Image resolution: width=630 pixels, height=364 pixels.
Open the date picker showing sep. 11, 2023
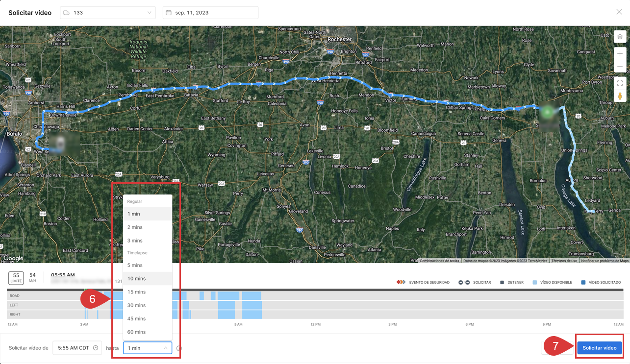point(210,13)
